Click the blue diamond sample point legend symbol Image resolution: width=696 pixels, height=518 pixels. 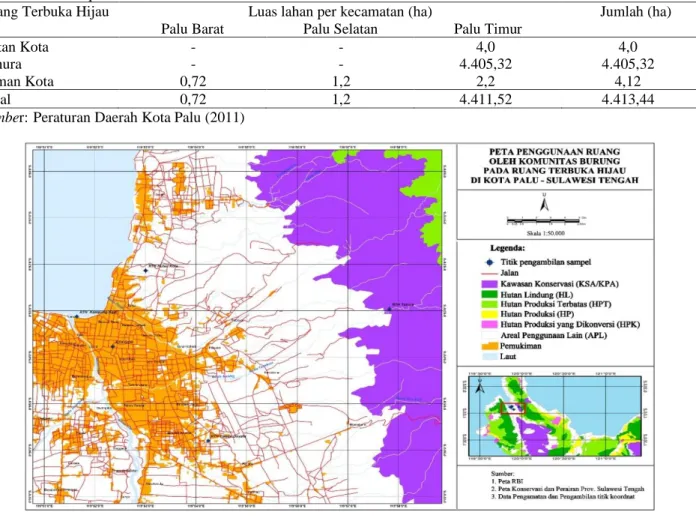pyautogui.click(x=490, y=262)
